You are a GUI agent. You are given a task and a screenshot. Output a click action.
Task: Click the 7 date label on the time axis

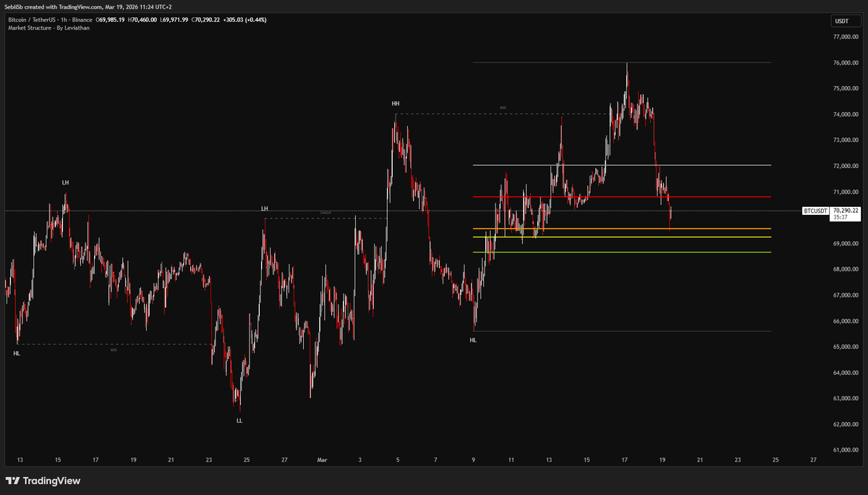(435, 460)
